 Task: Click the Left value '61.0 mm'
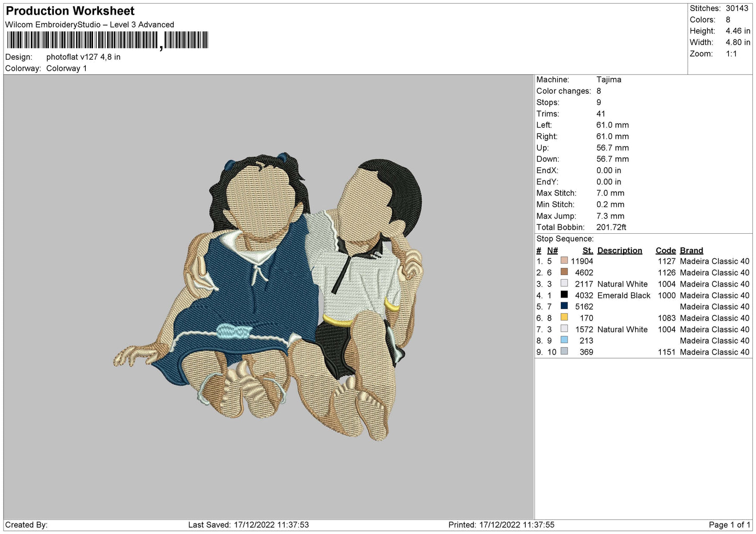613,125
